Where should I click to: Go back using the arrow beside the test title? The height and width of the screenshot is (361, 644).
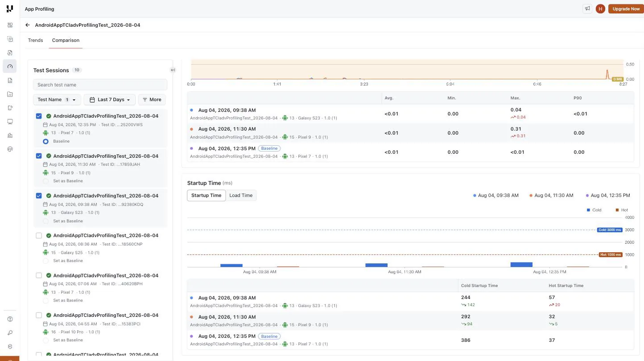[28, 25]
